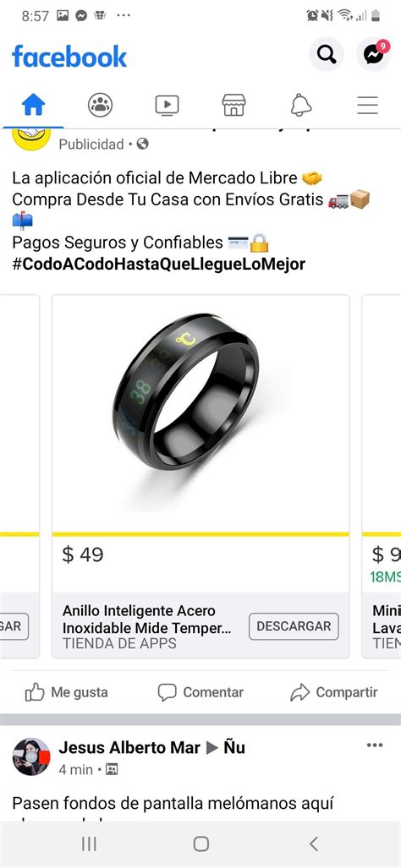Screen dimensions: 401x868
Task: Go to the Home feed tab
Action: [x=33, y=105]
